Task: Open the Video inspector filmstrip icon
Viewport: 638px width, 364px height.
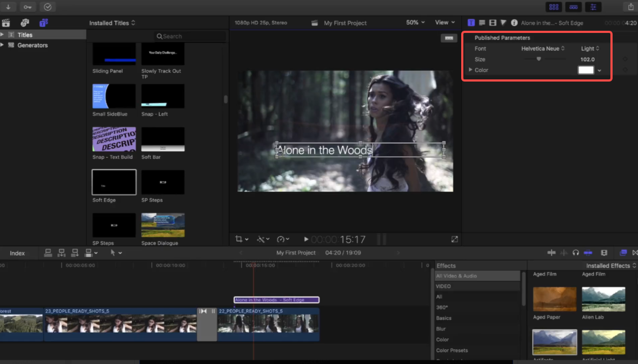Action: [493, 23]
